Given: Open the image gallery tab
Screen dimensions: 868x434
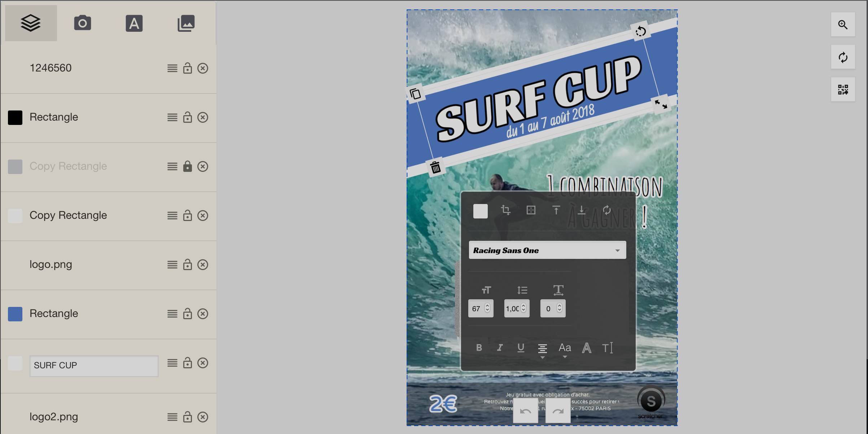Looking at the screenshot, I should (x=186, y=23).
